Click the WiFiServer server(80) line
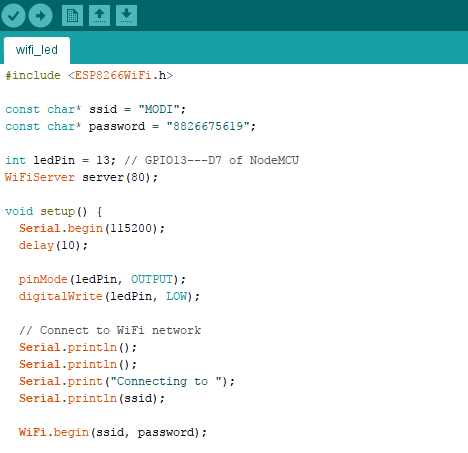Screen dimensions: 468x453 coord(81,177)
